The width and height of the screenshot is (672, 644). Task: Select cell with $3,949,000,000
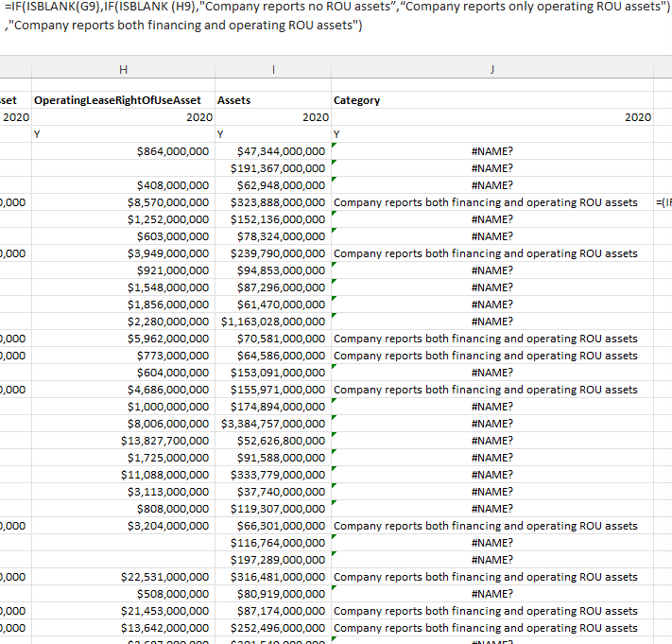[124, 253]
